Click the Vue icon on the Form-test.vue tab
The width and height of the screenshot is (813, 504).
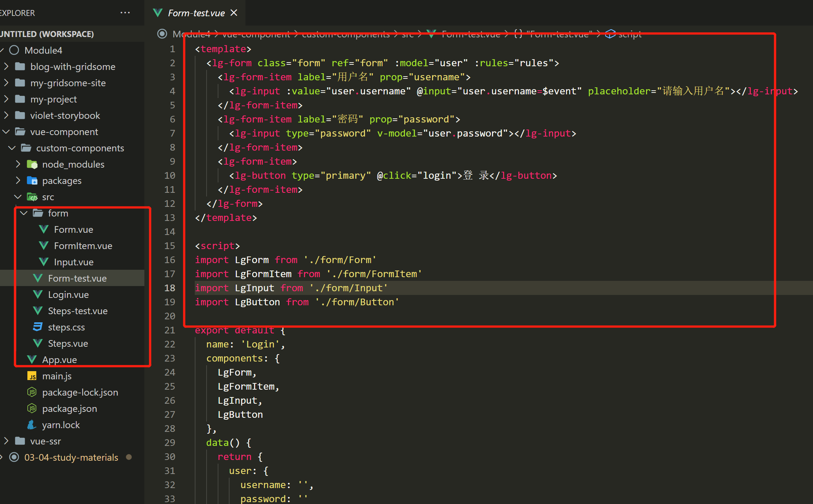coord(158,13)
